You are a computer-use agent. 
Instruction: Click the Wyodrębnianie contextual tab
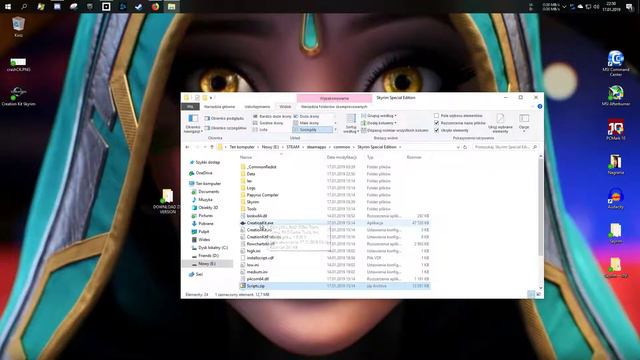point(334,98)
